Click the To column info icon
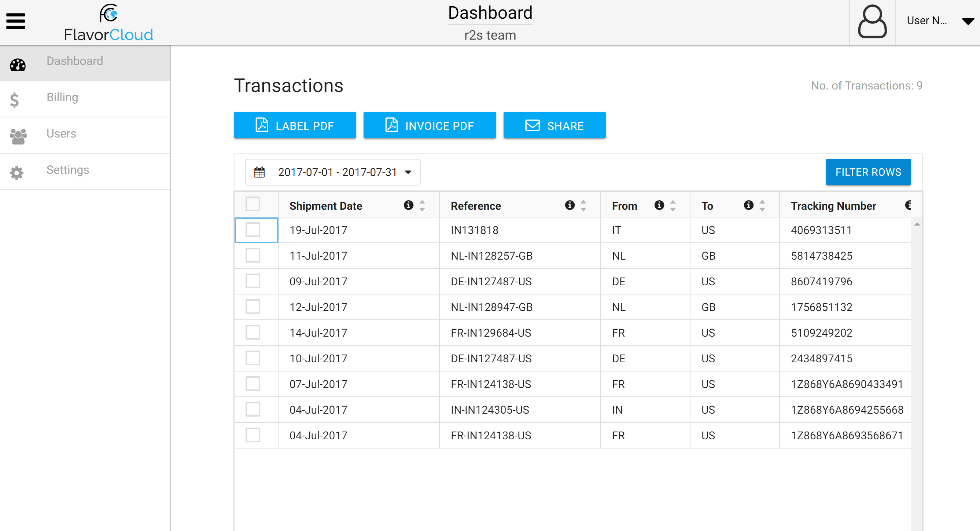This screenshot has height=531, width=980. click(x=748, y=206)
